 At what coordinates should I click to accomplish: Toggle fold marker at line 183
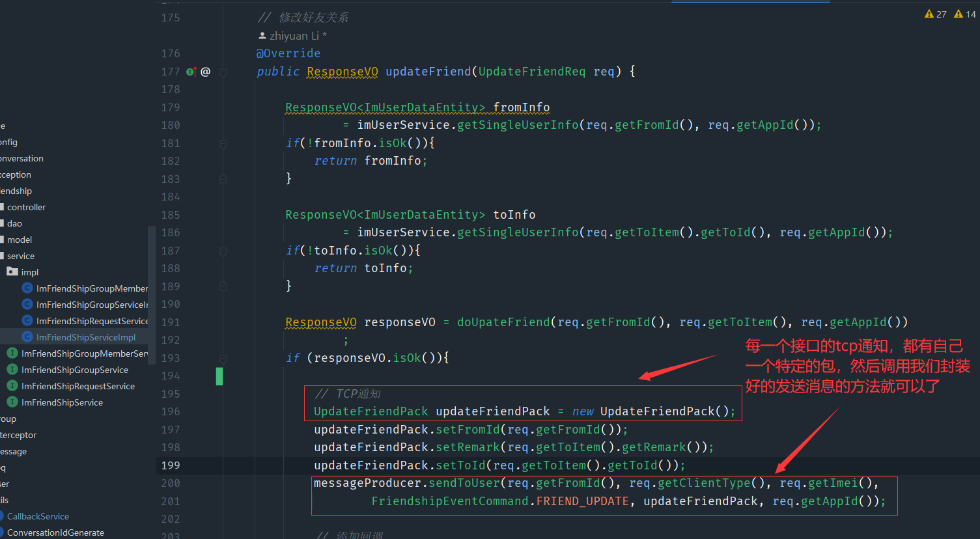pyautogui.click(x=223, y=178)
